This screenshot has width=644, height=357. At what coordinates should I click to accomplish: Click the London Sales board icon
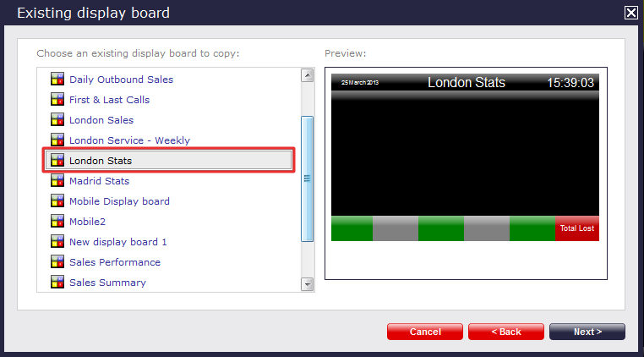[x=57, y=119]
